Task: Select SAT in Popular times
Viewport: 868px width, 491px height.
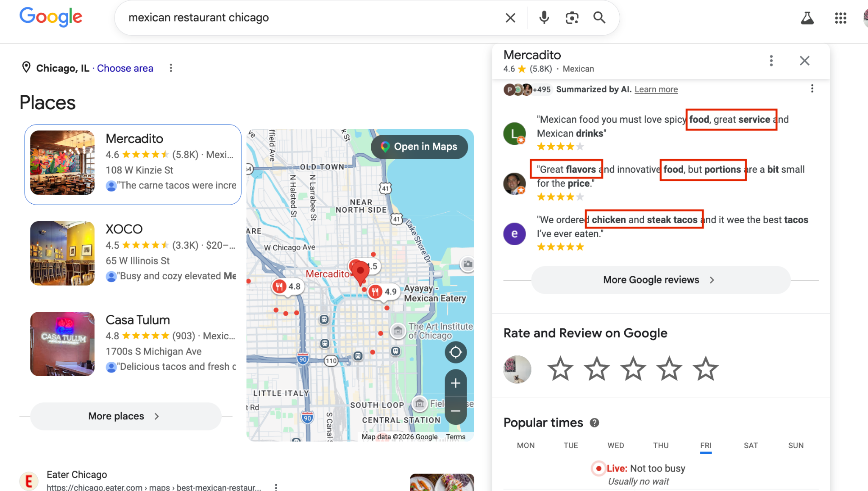Action: point(751,446)
